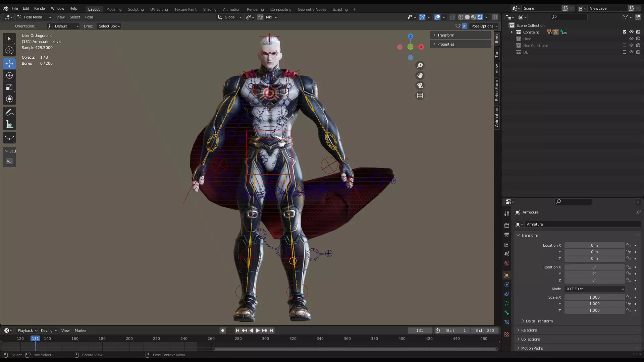Play the animation forward

tap(258, 330)
